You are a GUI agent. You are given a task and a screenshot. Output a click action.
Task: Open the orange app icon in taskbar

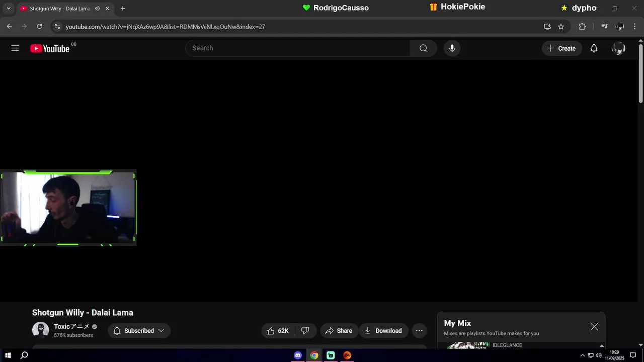(347, 355)
